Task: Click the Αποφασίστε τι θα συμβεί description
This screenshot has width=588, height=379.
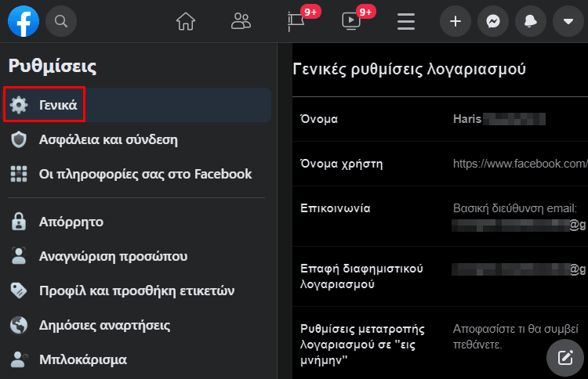Action: pyautogui.click(x=516, y=336)
